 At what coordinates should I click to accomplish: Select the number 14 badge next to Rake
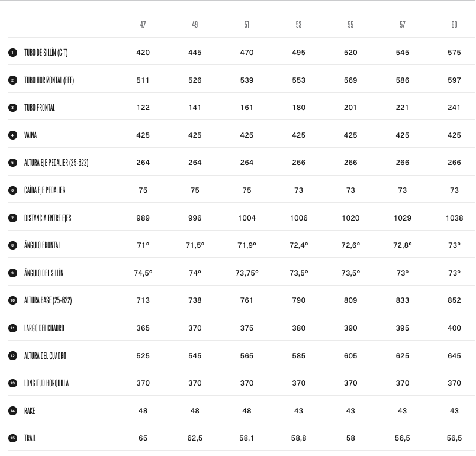coord(12,411)
